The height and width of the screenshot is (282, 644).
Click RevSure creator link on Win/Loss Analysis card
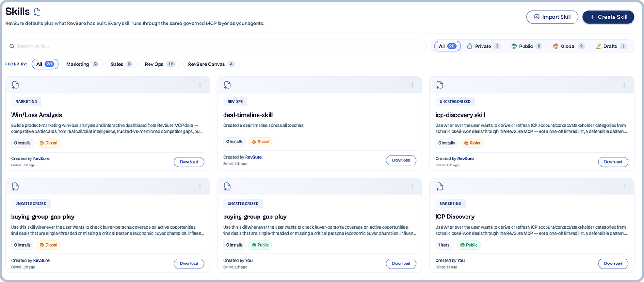point(41,159)
